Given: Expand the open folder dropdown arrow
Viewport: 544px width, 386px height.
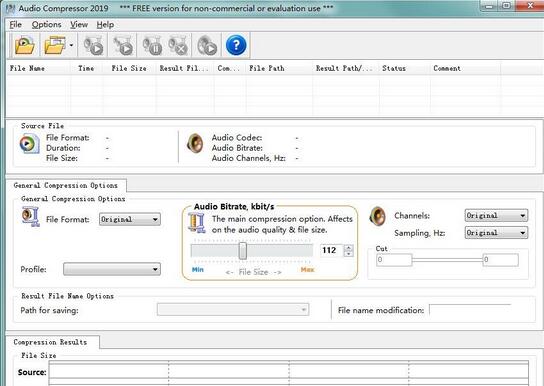Looking at the screenshot, I should [x=71, y=45].
